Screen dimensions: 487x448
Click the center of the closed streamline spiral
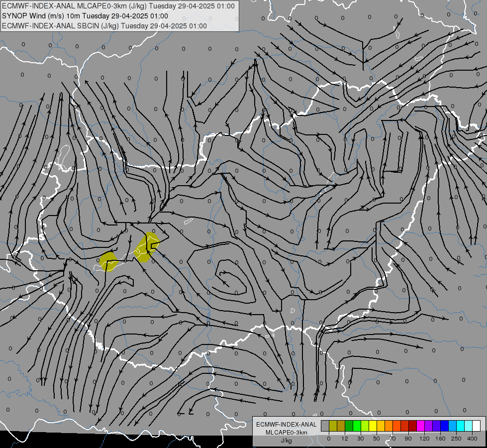point(221,274)
